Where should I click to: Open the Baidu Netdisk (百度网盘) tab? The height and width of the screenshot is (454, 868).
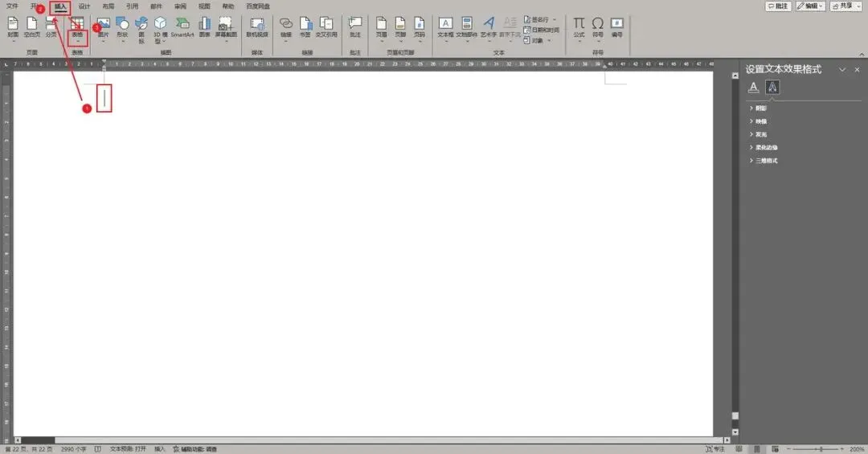(258, 6)
